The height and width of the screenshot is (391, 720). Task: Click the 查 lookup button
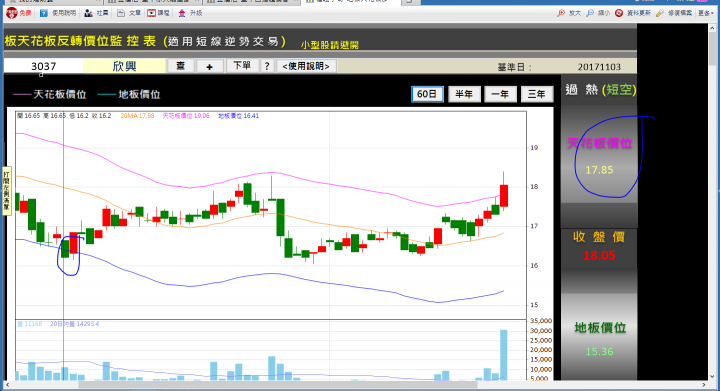coord(180,66)
